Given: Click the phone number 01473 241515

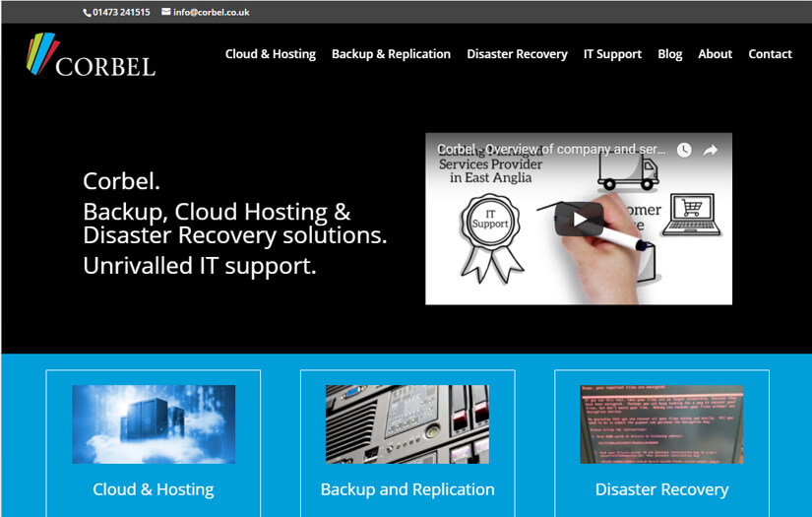Looking at the screenshot, I should pyautogui.click(x=121, y=12).
